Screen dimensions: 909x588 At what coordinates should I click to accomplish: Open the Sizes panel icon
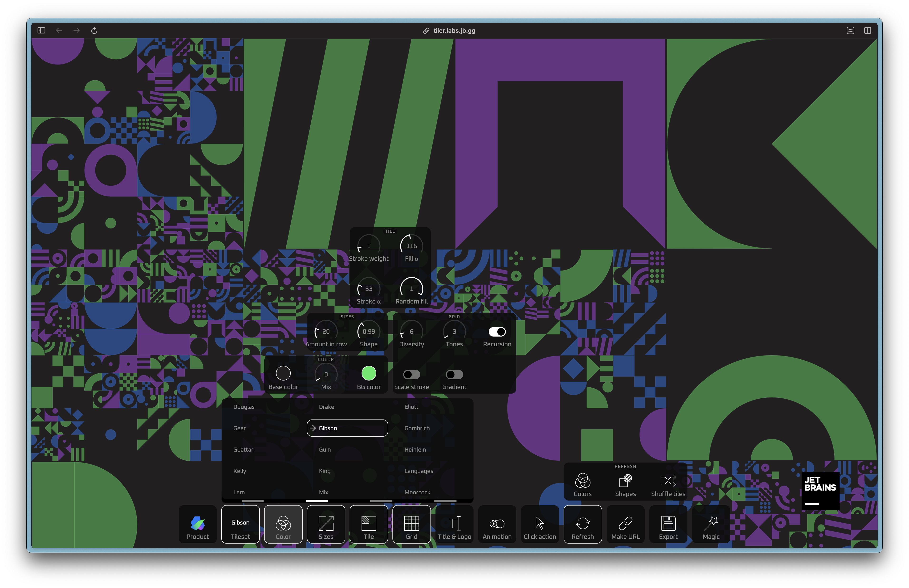(326, 524)
